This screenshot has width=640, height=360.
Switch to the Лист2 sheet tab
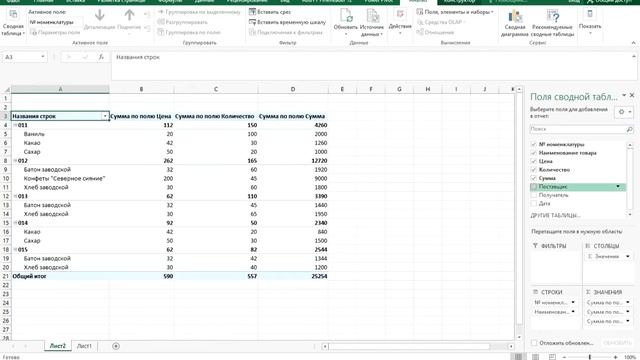[58, 346]
